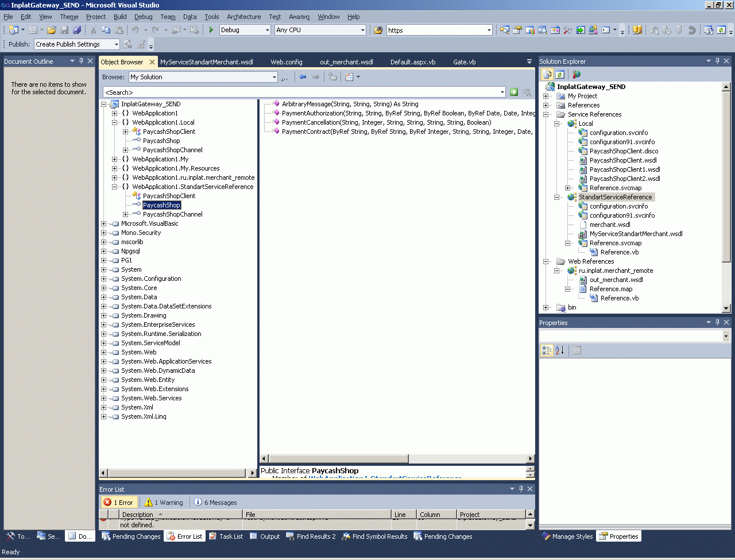The width and height of the screenshot is (735, 560).
Task: Open Solution Explorer from the main toolbar icon
Action: [x=505, y=30]
